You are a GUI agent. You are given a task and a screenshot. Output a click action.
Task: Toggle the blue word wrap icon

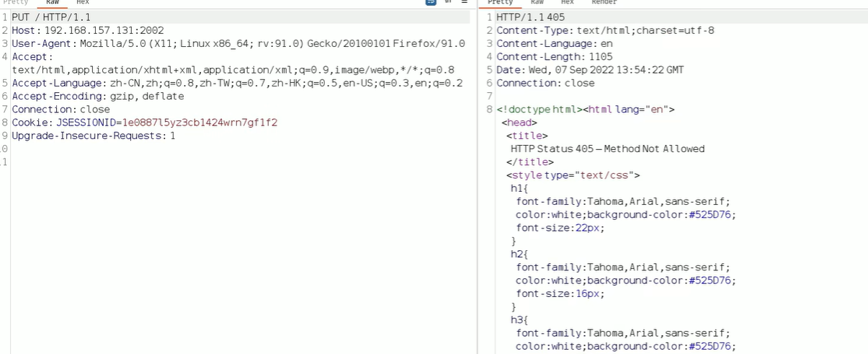click(x=431, y=2)
